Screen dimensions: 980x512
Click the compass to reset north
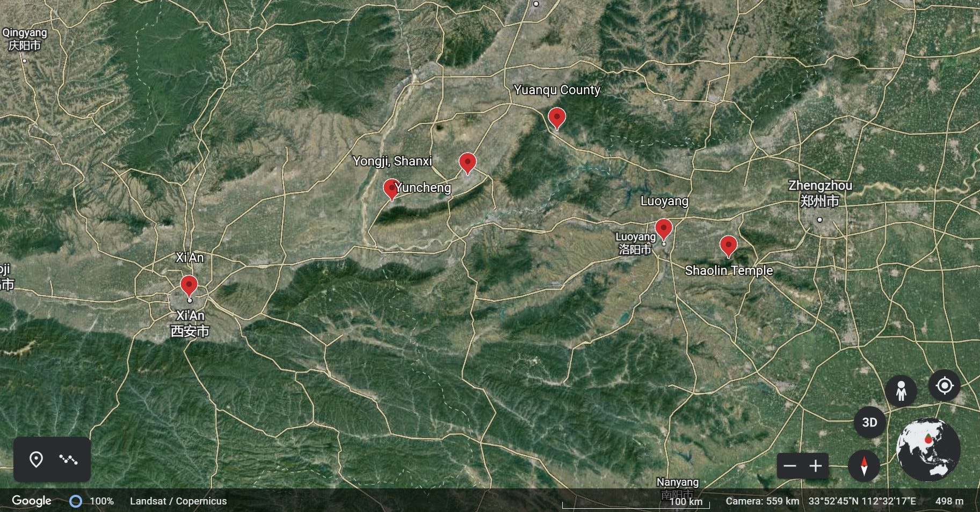864,466
